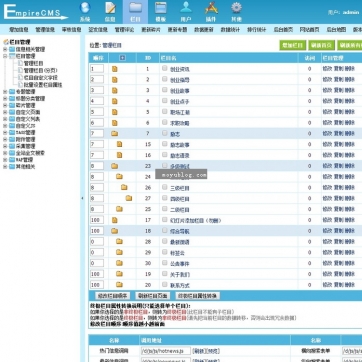Expand the 信息相关管理 tree node

pos(5,49)
